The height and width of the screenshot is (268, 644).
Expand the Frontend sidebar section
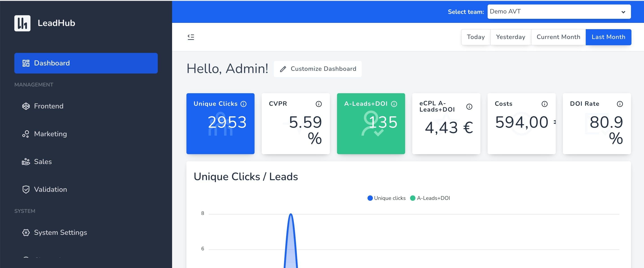pyautogui.click(x=48, y=106)
